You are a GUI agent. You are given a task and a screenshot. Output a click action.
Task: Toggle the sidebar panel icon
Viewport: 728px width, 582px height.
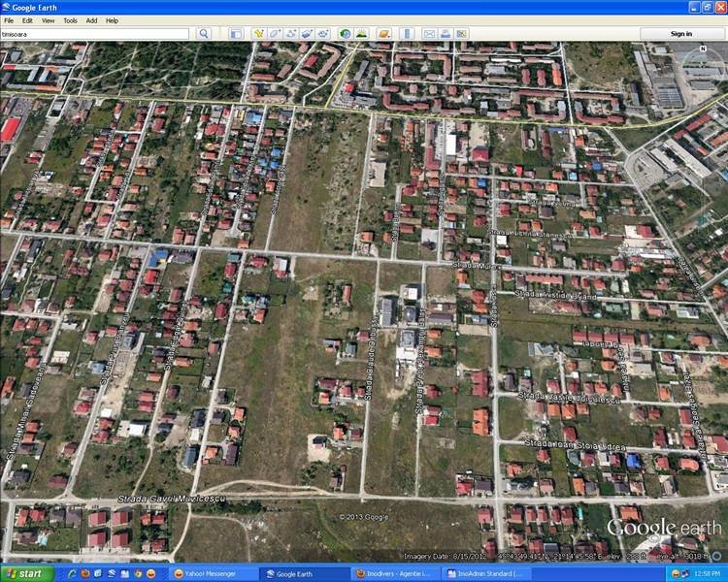(236, 34)
